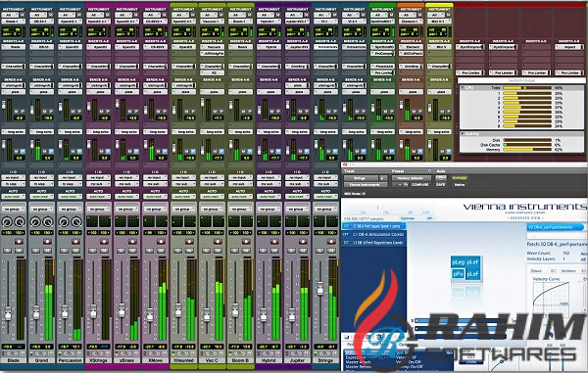Solo the Vac C track

point(206,251)
